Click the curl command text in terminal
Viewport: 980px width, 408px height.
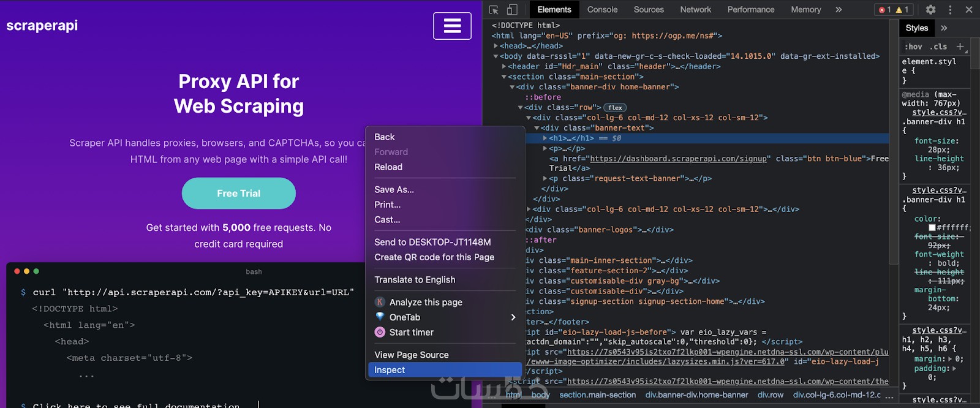tap(194, 292)
